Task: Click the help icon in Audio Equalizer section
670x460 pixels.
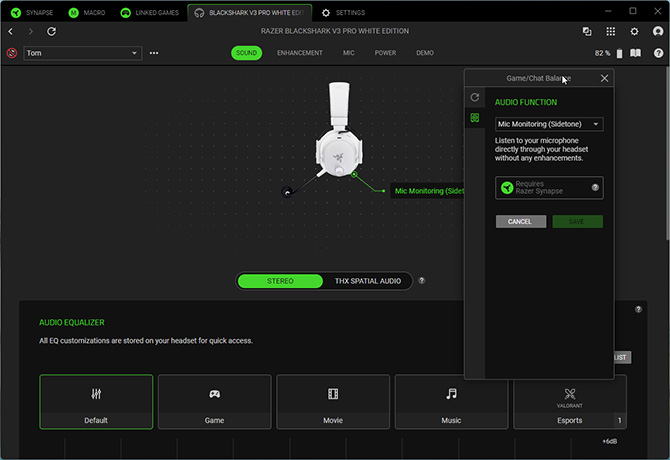Action: coord(638,309)
